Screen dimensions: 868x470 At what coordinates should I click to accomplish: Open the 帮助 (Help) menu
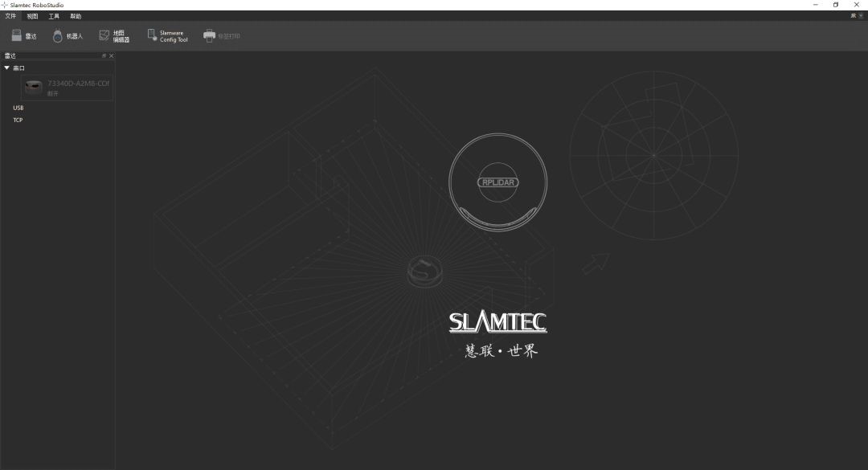pyautogui.click(x=76, y=16)
